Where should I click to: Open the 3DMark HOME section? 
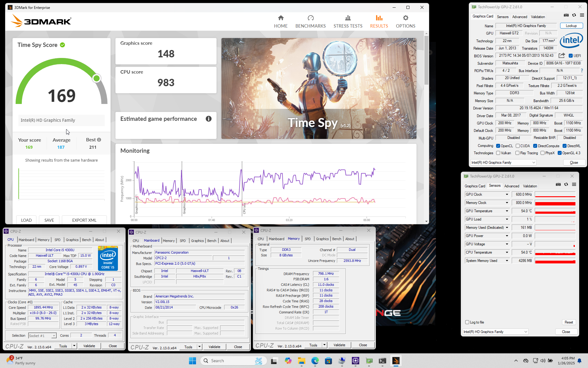click(281, 22)
